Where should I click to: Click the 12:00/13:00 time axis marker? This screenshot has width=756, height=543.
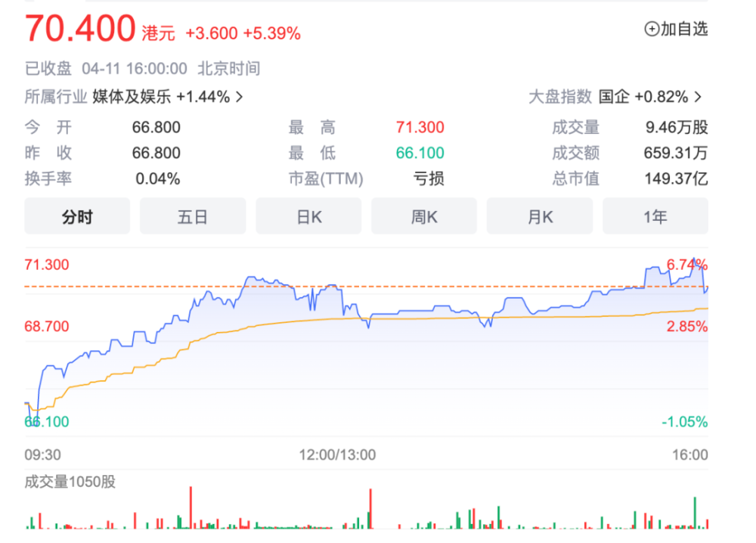point(337,455)
